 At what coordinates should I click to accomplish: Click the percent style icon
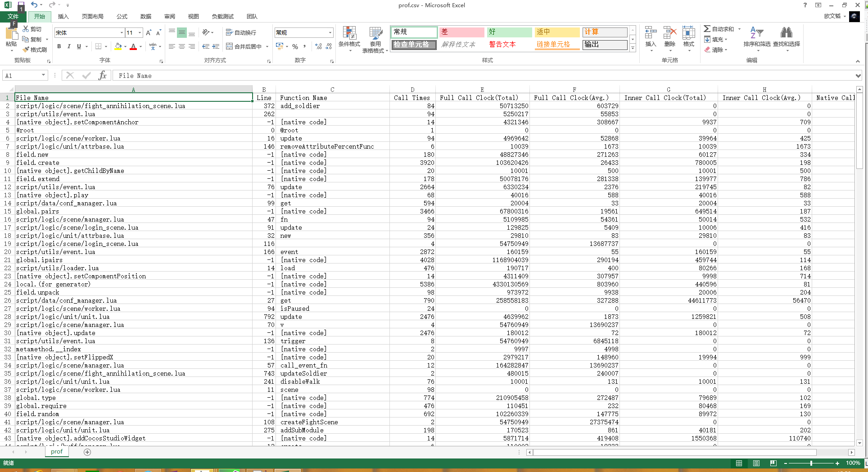(295, 46)
